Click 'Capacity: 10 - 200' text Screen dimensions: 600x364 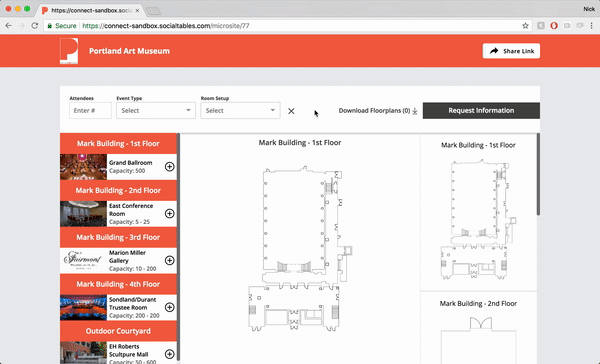[132, 269]
